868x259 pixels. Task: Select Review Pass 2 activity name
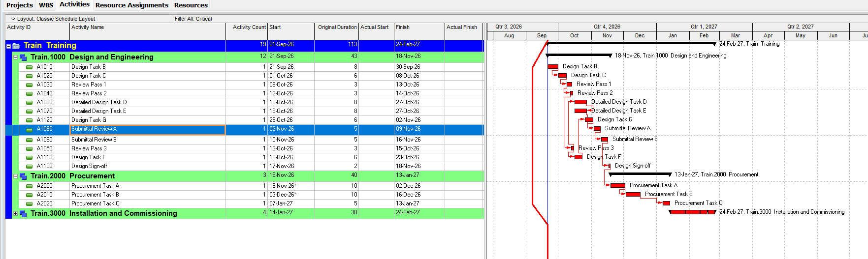point(148,93)
